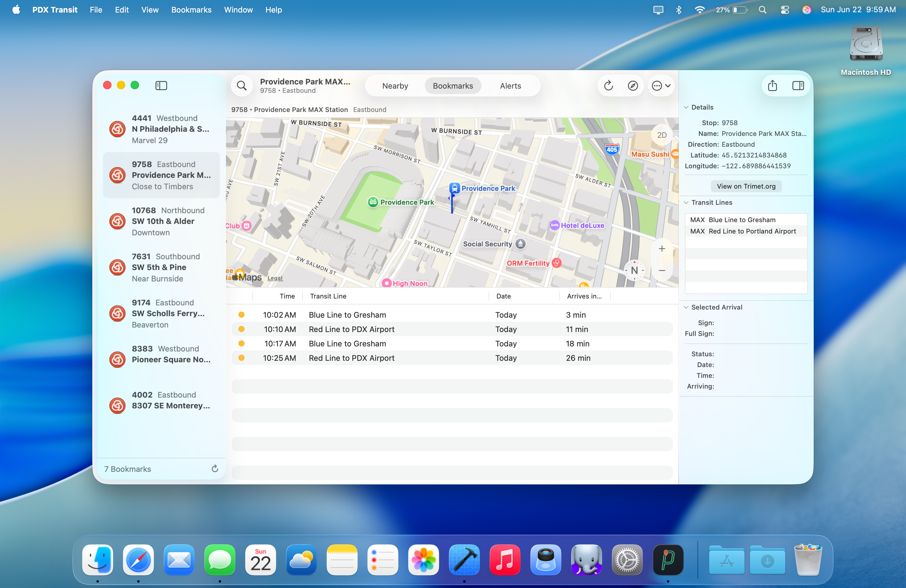This screenshot has width=906, height=588.
Task: Switch to the Alerts tab
Action: point(510,86)
